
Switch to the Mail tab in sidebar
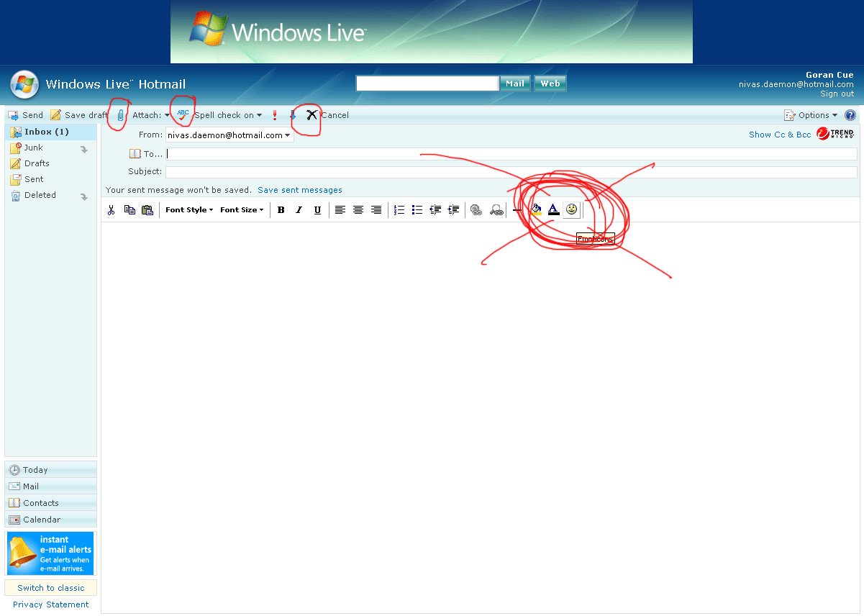click(50, 486)
